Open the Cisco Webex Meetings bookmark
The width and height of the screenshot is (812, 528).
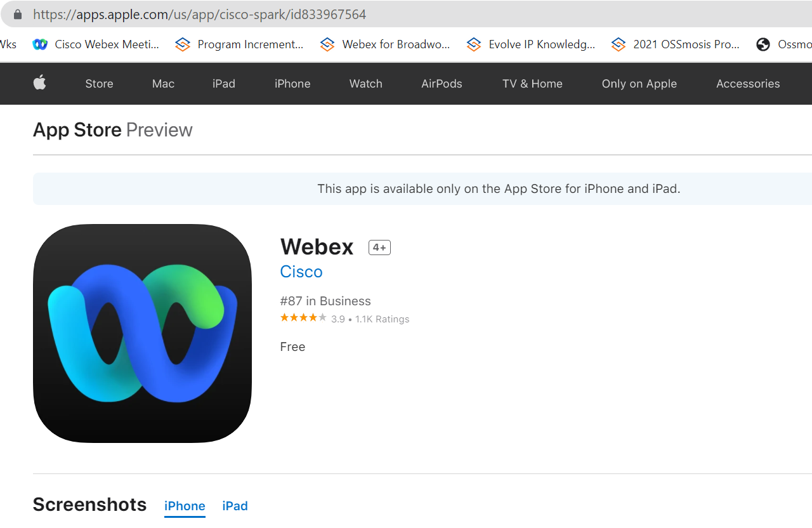click(x=96, y=44)
